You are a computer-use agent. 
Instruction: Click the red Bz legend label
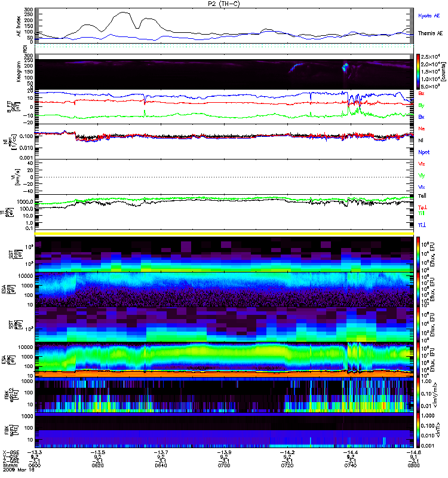coord(421,93)
